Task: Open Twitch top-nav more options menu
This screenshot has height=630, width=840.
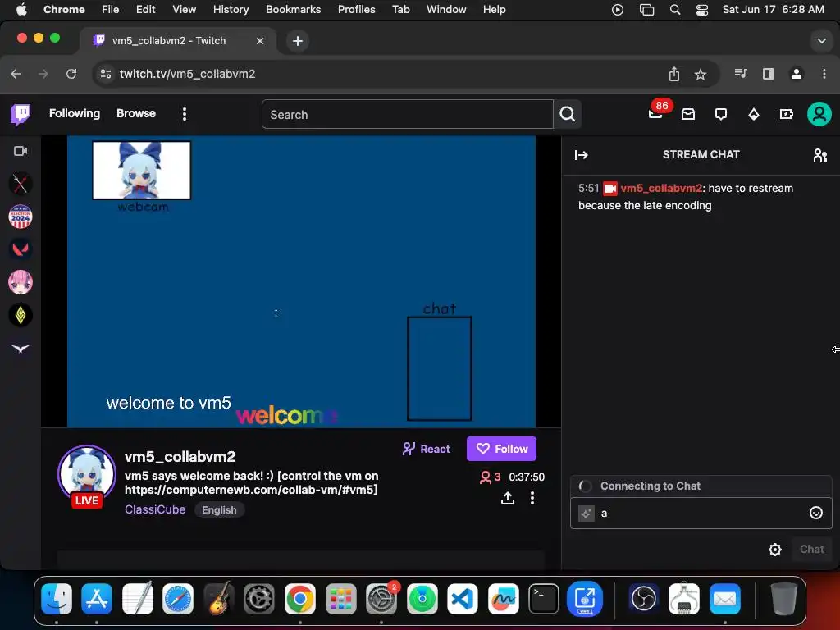Action: 185,114
